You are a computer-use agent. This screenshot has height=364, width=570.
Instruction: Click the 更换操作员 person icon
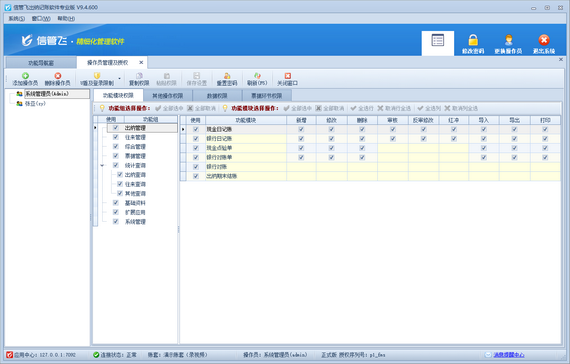[x=508, y=40]
